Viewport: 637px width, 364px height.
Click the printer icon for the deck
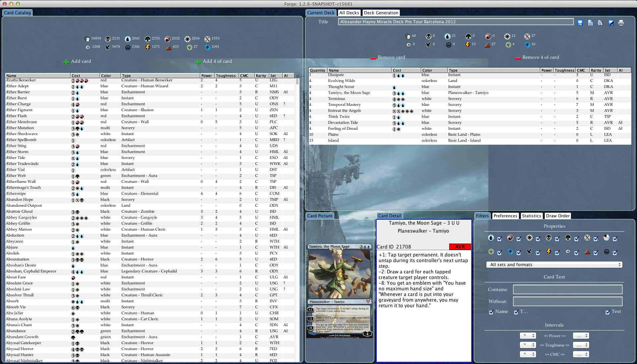621,23
